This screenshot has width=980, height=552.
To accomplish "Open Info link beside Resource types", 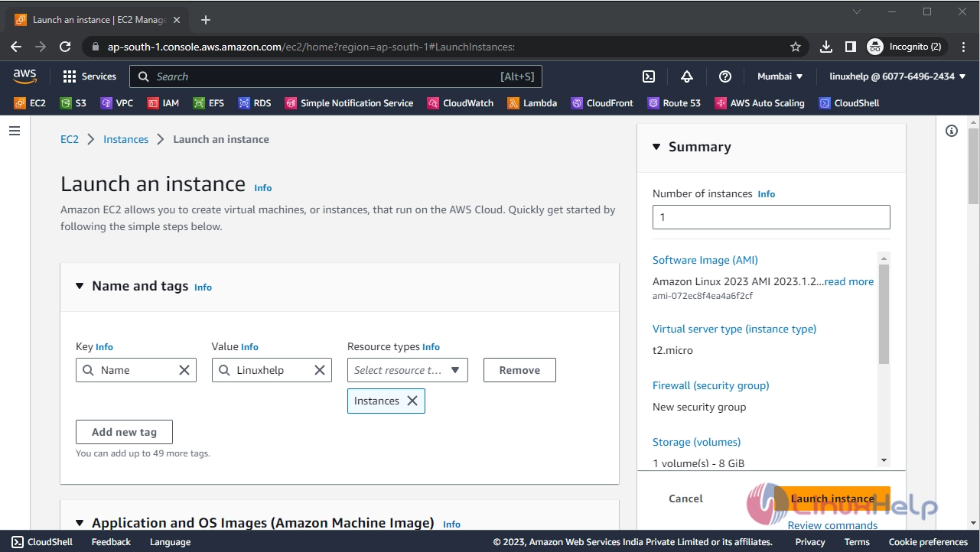I will click(x=431, y=347).
